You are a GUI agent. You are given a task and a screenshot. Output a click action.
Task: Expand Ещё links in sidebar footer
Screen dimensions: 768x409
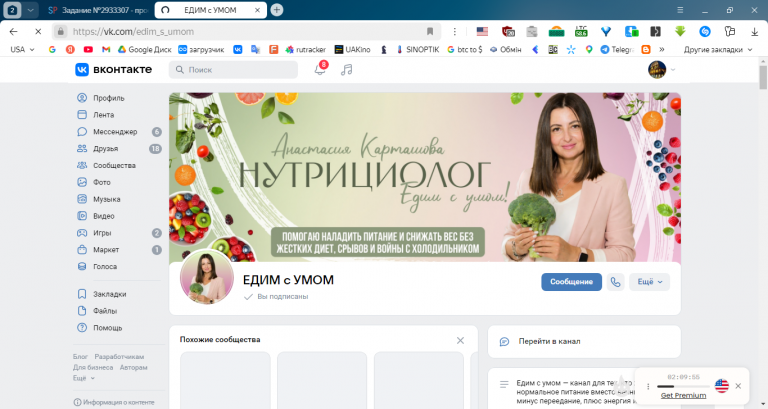pyautogui.click(x=84, y=378)
